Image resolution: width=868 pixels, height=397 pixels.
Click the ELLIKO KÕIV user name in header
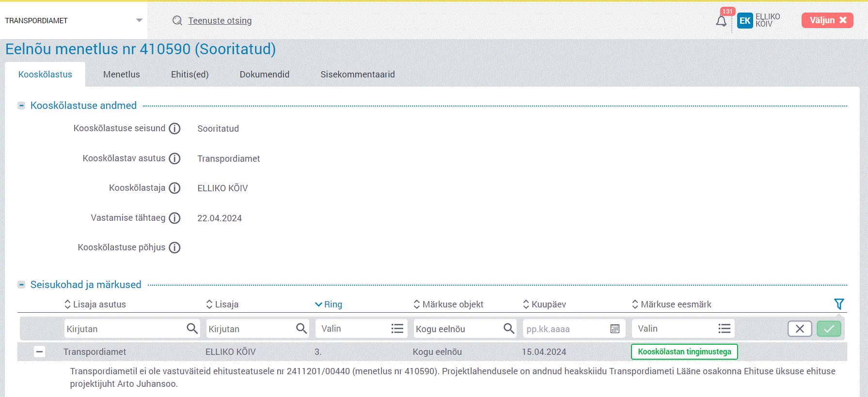pos(768,20)
